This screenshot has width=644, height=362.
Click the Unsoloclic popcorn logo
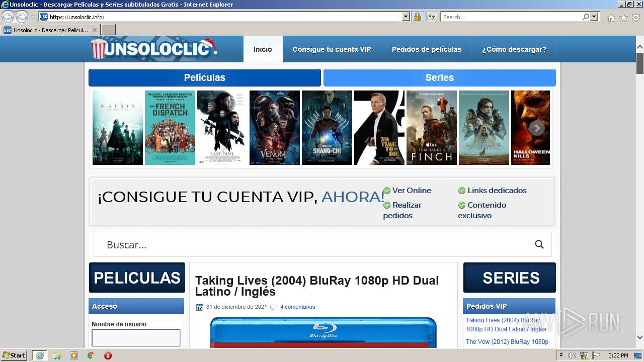click(x=154, y=49)
